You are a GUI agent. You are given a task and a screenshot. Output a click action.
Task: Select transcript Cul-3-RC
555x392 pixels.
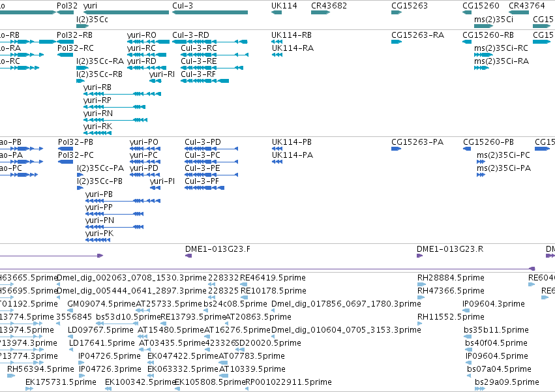pos(215,55)
